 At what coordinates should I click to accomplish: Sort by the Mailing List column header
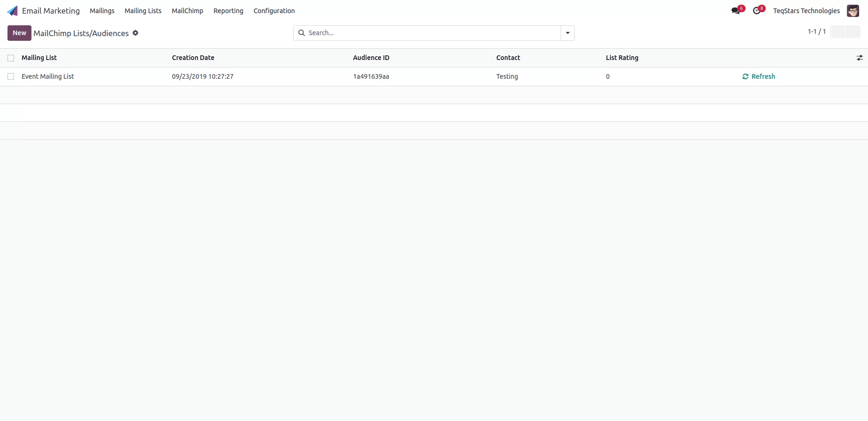(39, 58)
